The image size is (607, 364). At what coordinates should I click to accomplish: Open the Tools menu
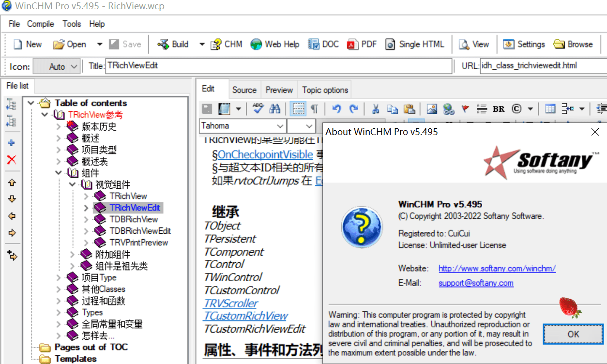pos(72,24)
